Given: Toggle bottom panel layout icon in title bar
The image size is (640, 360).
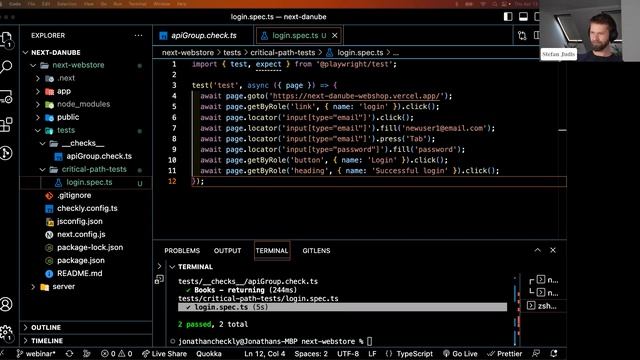Looking at the screenshot, I should tap(523, 17).
